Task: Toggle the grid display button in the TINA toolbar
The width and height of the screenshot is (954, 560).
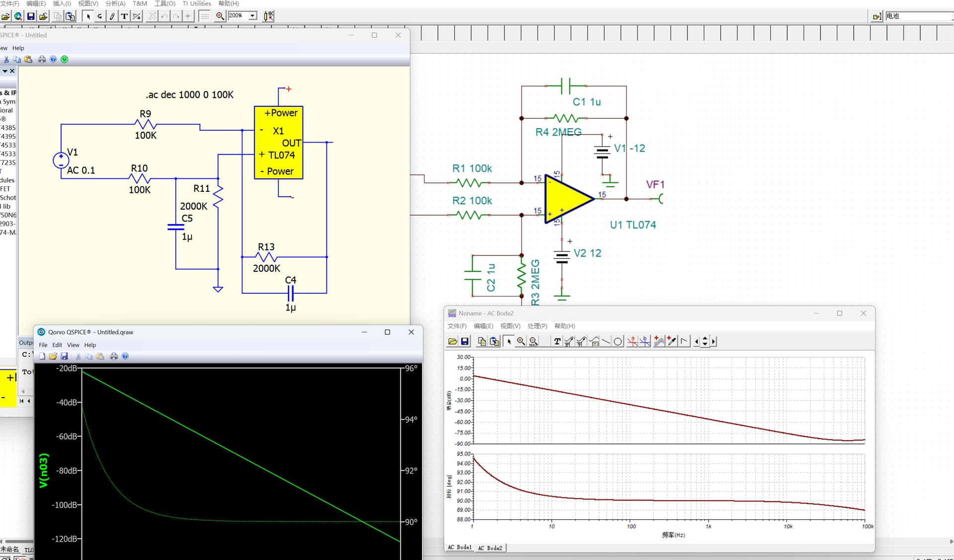Action: pos(205,16)
